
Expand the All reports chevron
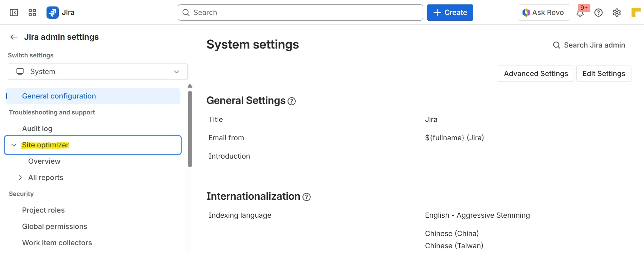20,178
